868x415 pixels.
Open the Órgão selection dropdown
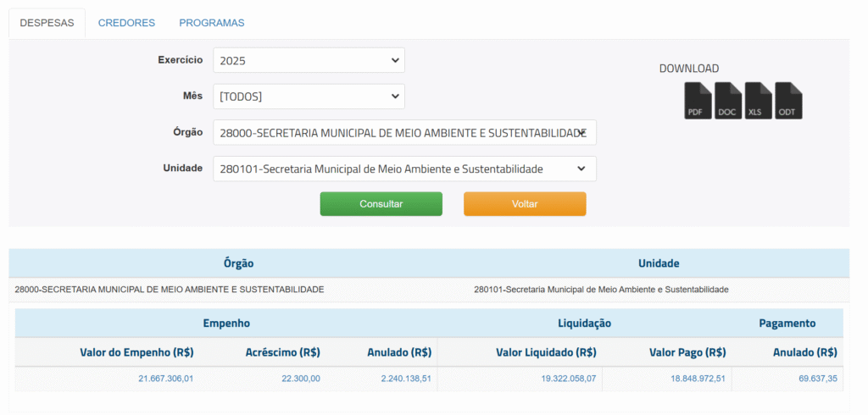404,133
